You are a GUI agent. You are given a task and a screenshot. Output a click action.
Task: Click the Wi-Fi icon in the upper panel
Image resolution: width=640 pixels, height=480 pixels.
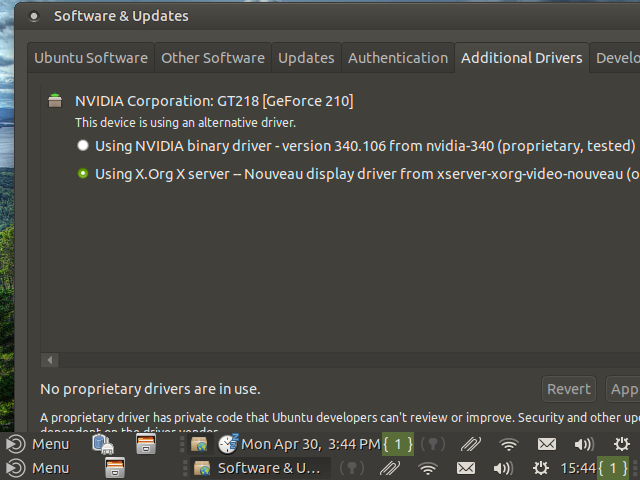[x=509, y=444]
